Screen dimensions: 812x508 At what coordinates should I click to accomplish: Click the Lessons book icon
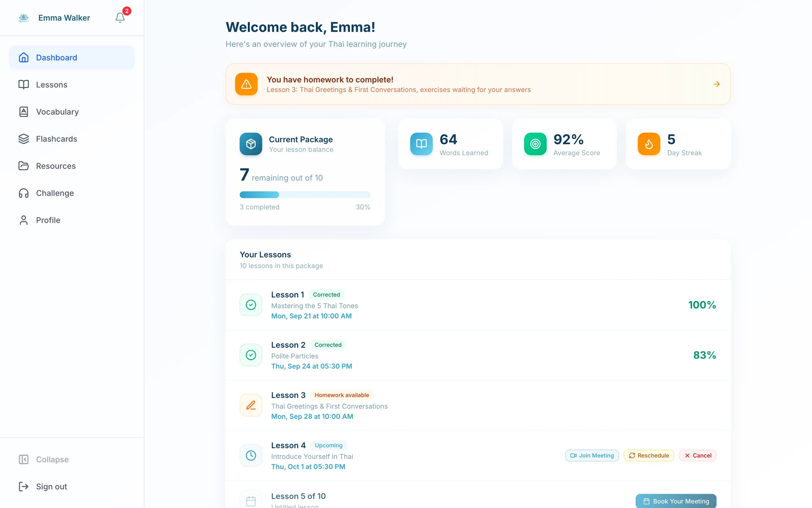point(23,85)
